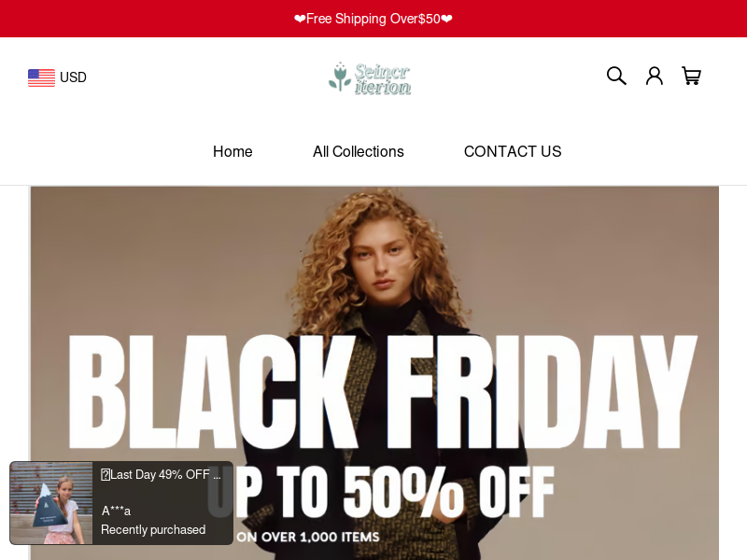Expand the USD currency selector
Image resolution: width=747 pixels, height=560 pixels.
(x=57, y=77)
